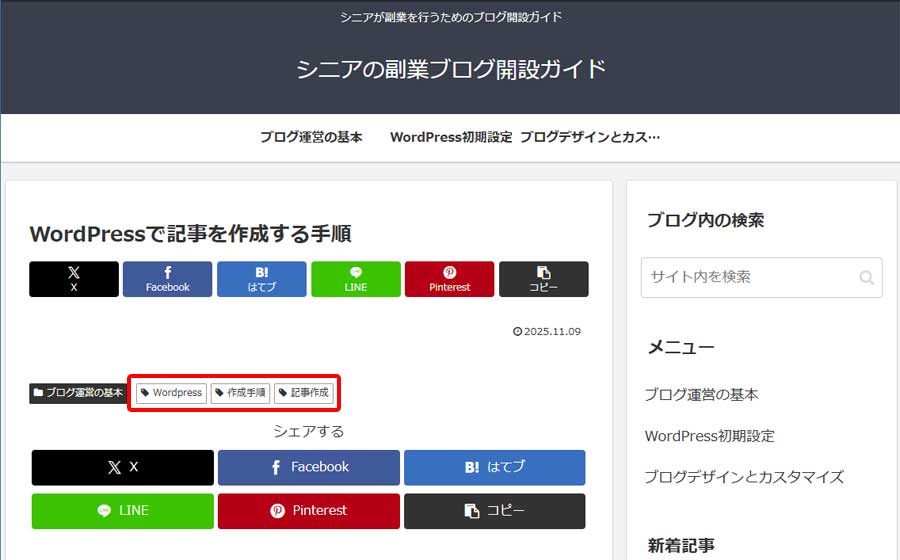
Task: Click site title シニアの副業ブログ開設ガイド
Action: pos(451,69)
